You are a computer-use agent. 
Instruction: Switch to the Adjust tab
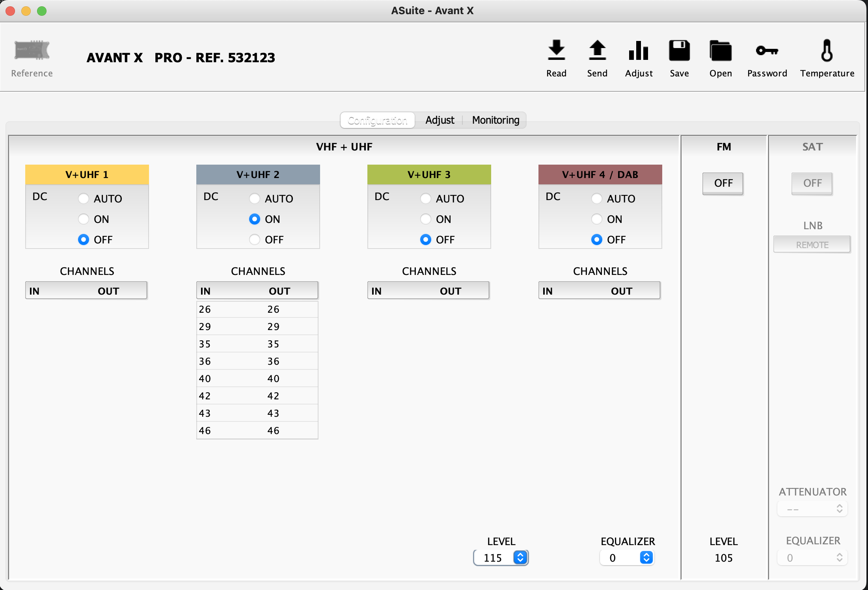(x=440, y=120)
